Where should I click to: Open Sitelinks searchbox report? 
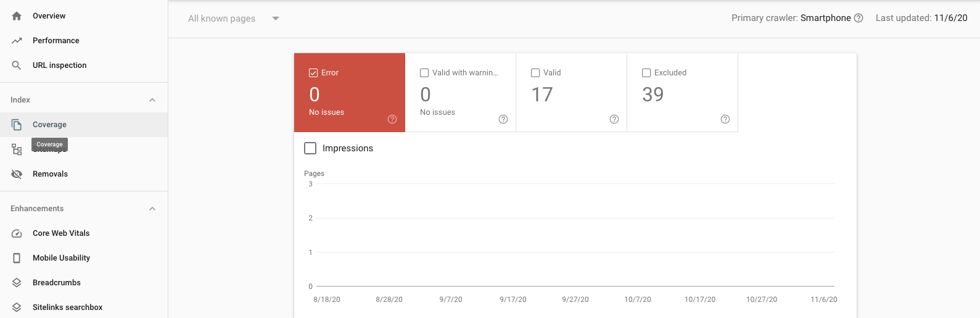(67, 308)
